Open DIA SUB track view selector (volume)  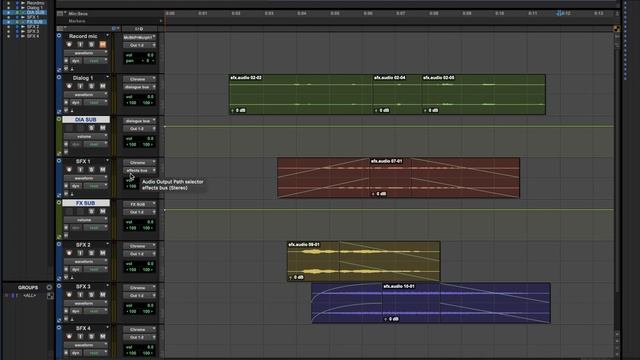tap(86, 136)
